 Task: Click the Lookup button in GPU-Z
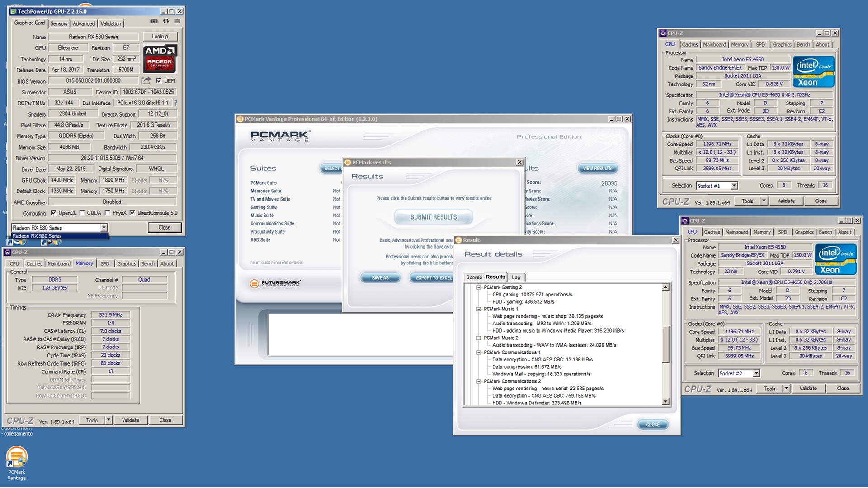[160, 37]
